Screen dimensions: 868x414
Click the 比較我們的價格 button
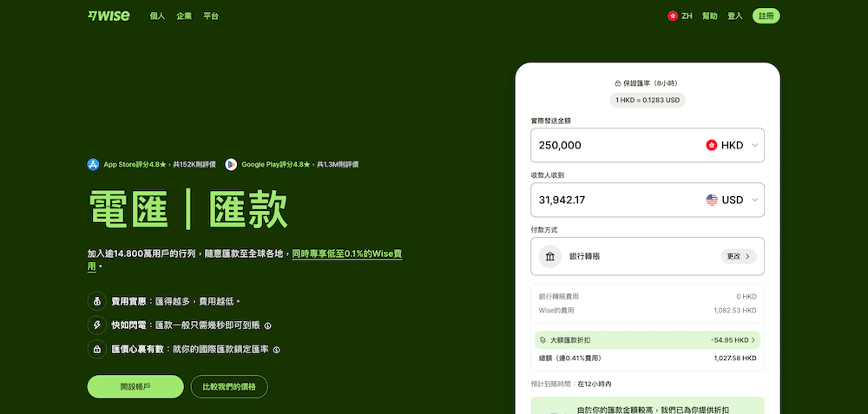(x=229, y=387)
